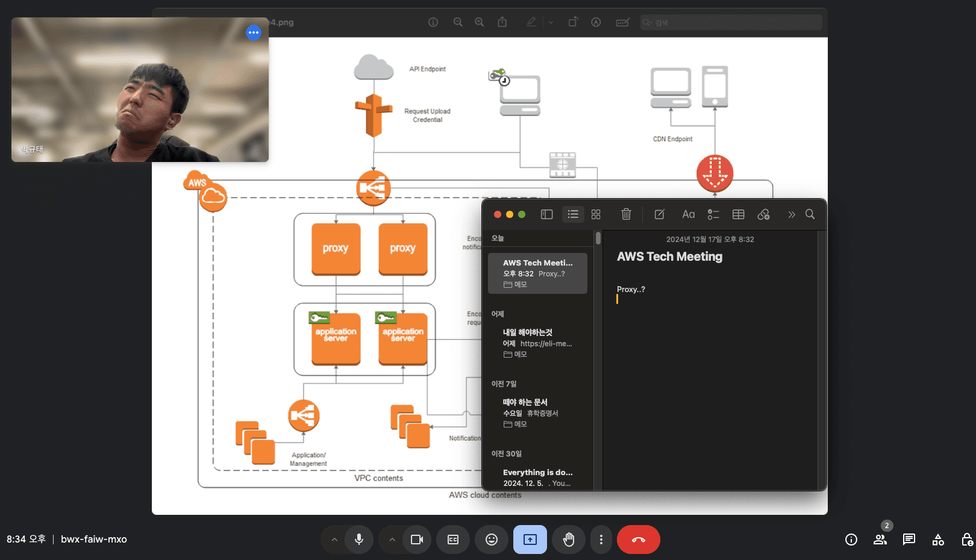Open the more options three-dot menu
976x560 pixels.
tap(601, 540)
